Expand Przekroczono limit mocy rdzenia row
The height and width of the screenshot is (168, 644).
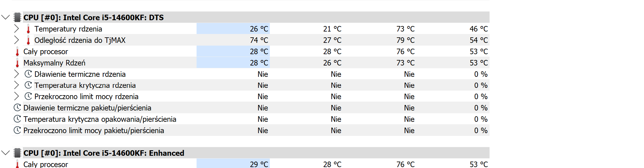(x=16, y=96)
